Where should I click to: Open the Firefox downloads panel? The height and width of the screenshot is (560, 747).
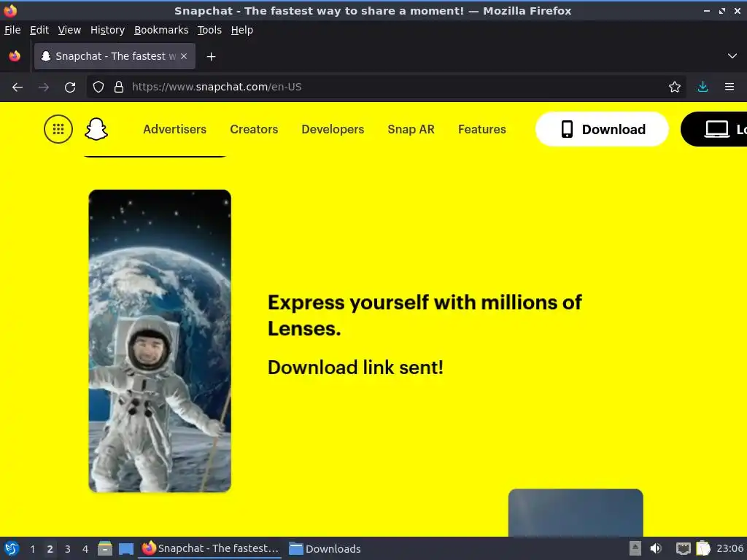click(x=703, y=87)
